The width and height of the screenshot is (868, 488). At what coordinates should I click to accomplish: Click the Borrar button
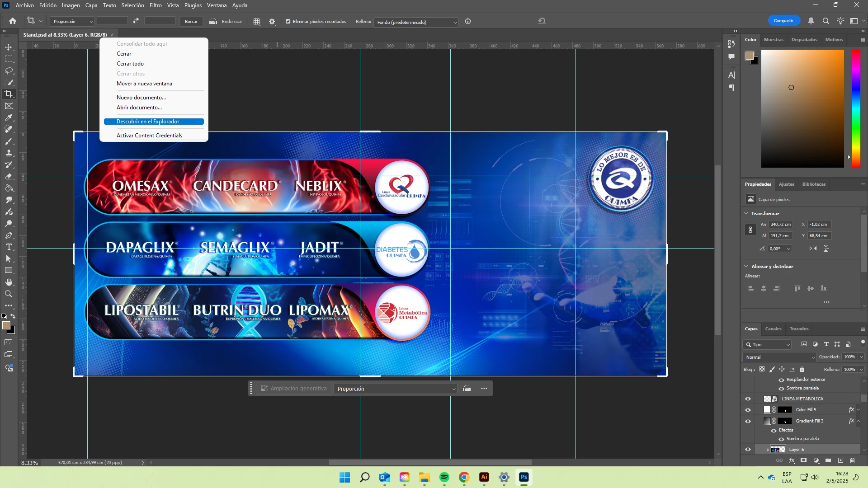pyautogui.click(x=191, y=22)
